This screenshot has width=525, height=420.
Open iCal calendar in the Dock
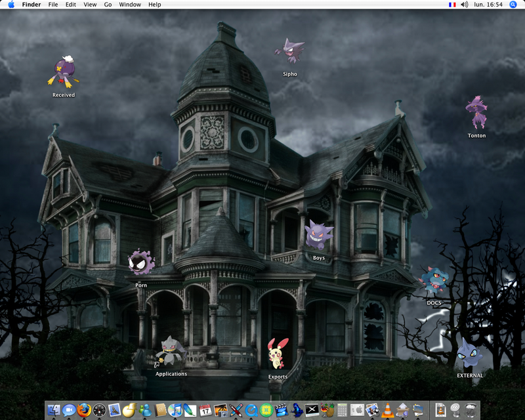[205, 410]
